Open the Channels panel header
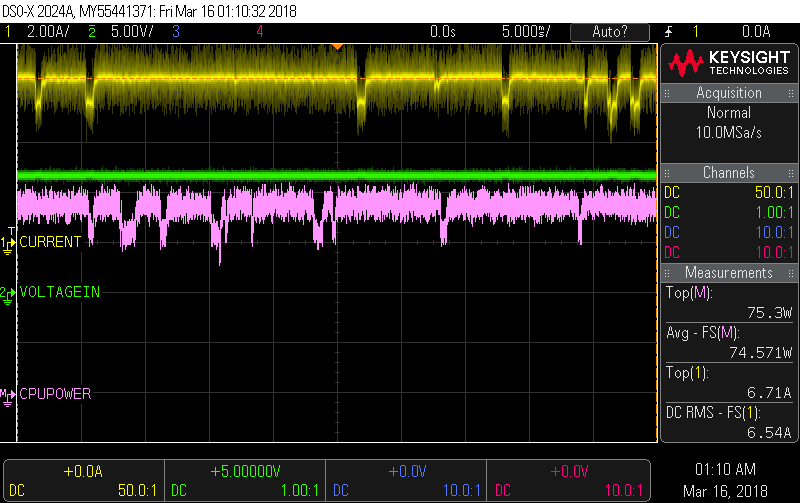The image size is (800, 503). [x=729, y=172]
